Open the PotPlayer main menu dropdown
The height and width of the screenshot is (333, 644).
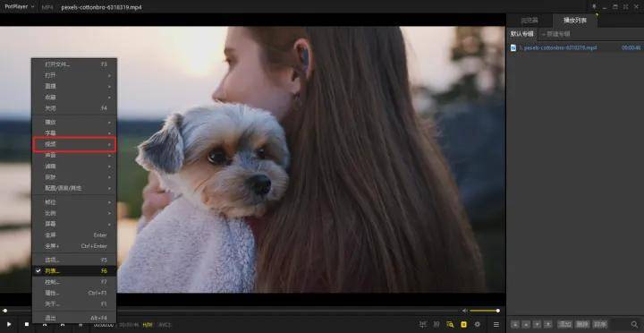click(x=20, y=7)
